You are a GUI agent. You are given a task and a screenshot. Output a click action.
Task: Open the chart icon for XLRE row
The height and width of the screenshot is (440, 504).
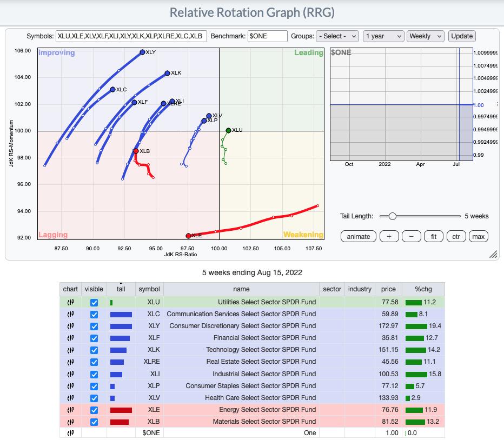coord(70,362)
